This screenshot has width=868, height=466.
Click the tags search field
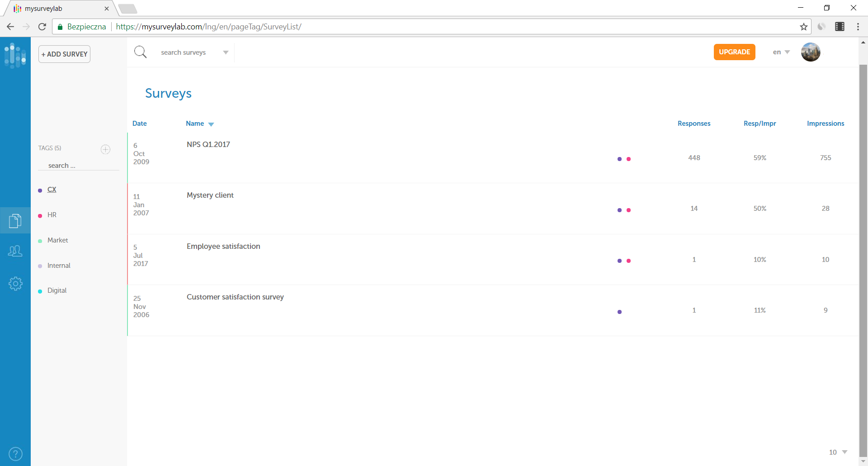(79, 166)
